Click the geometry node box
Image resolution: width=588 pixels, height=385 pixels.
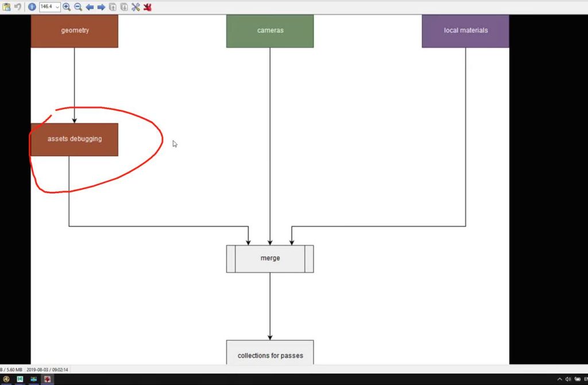75,30
